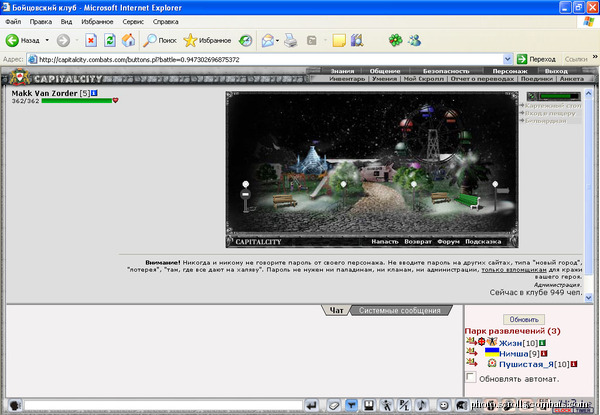Open the Home page icon
Viewport: 600px width, 415px height.
pyautogui.click(x=129, y=40)
